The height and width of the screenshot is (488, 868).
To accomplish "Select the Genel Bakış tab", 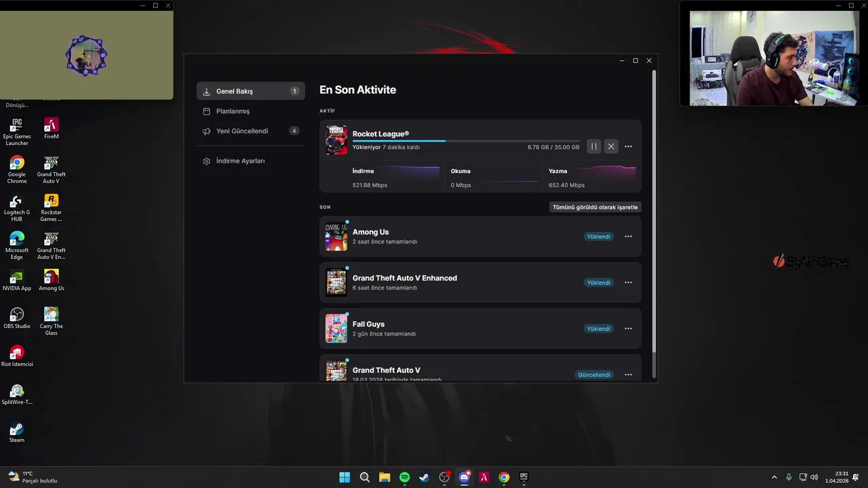I will [250, 91].
